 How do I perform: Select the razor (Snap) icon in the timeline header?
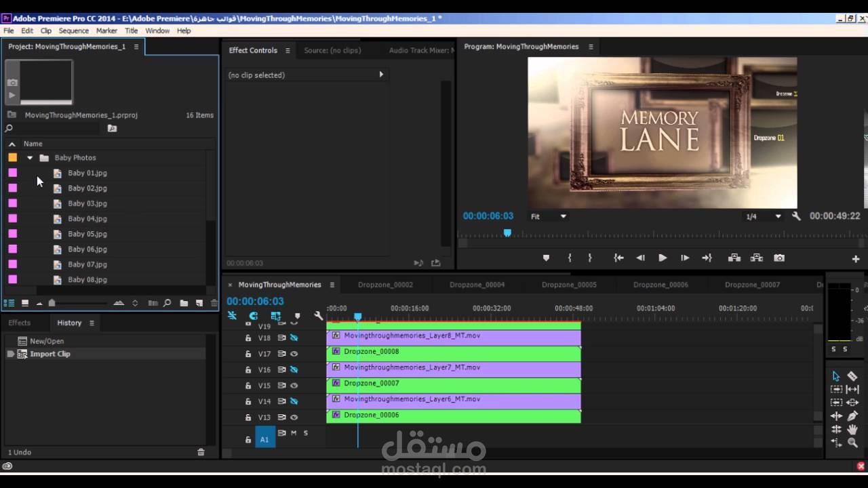coord(231,316)
